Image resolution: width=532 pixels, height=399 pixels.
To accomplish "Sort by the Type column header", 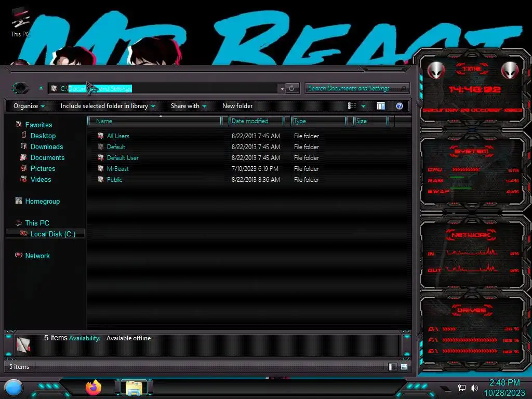I will tap(318, 121).
